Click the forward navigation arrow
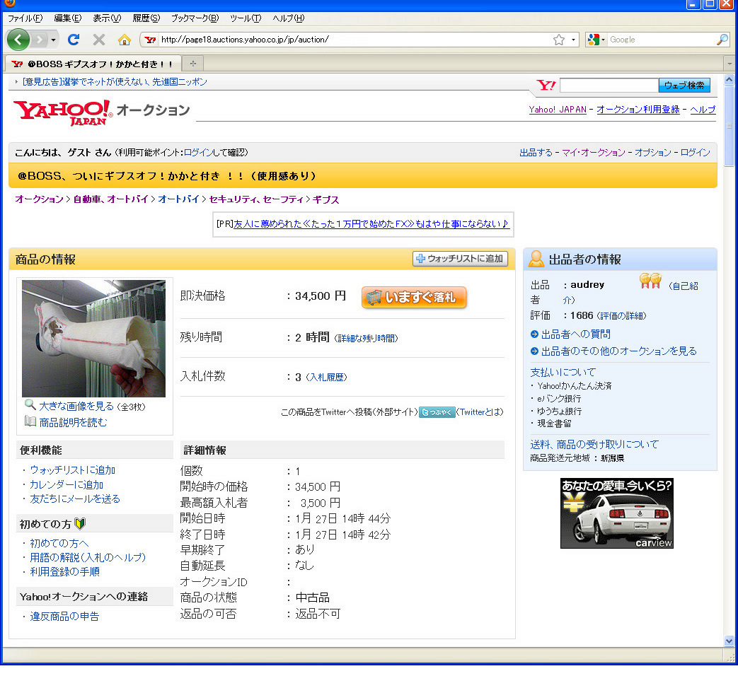The width and height of the screenshot is (738, 700). click(x=40, y=40)
